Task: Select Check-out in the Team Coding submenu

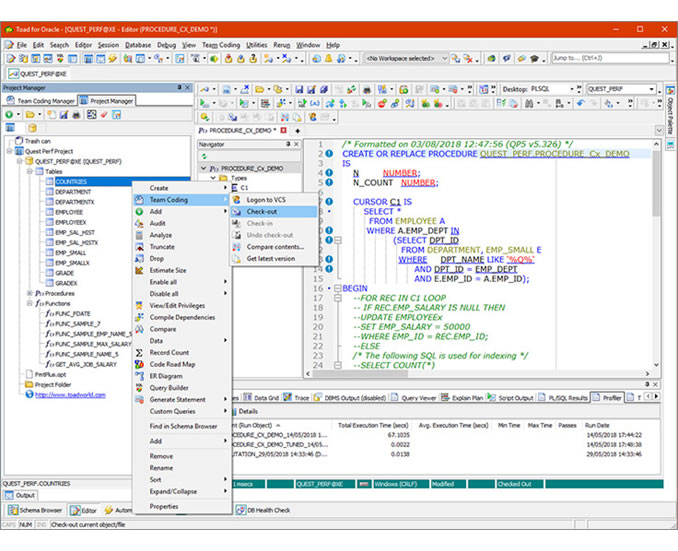Action: pos(274,211)
